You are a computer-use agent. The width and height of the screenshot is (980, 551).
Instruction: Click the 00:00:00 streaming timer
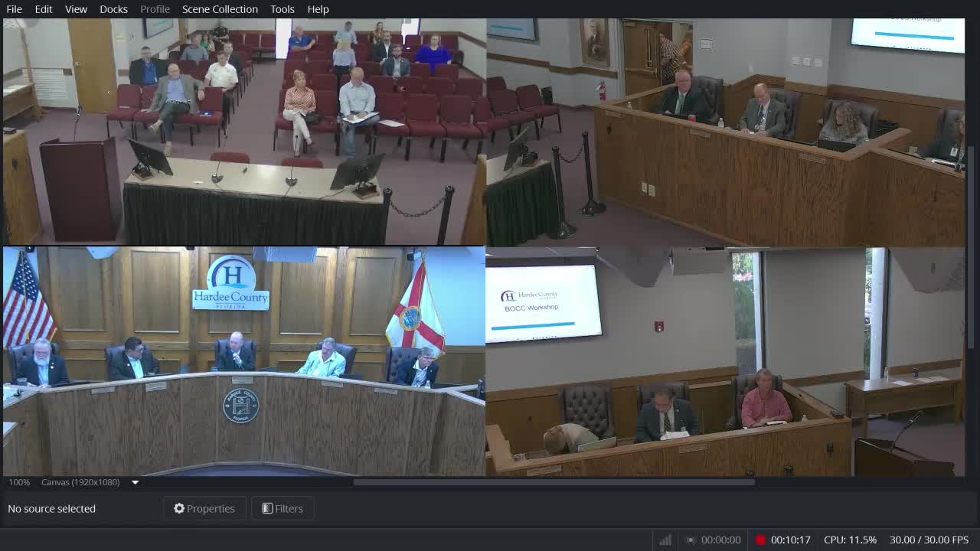pos(720,540)
